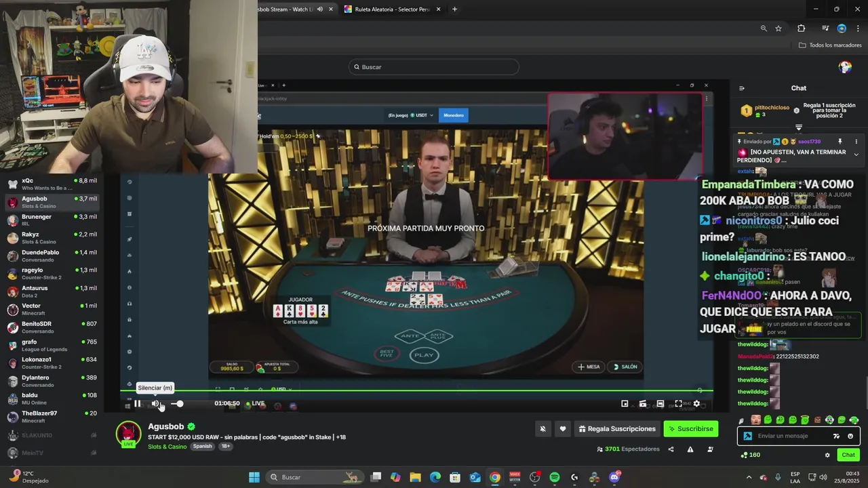Viewport: 868px width, 488px height.
Task: Click the pinned message pin icon
Action: (x=840, y=142)
